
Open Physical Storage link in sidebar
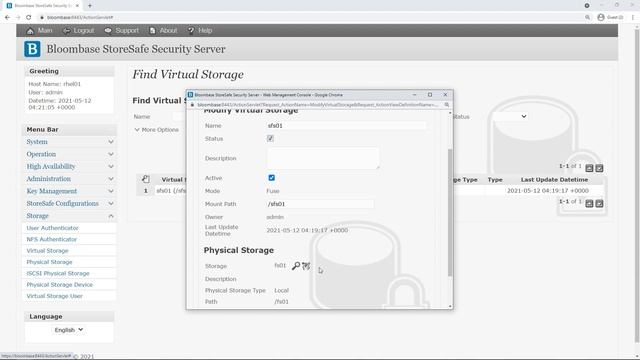(x=49, y=262)
